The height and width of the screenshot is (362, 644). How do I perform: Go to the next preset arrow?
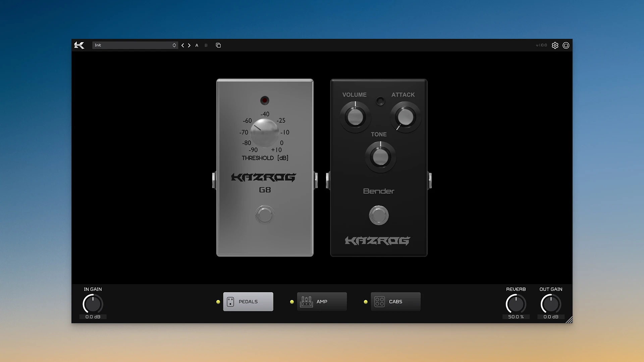coord(189,45)
